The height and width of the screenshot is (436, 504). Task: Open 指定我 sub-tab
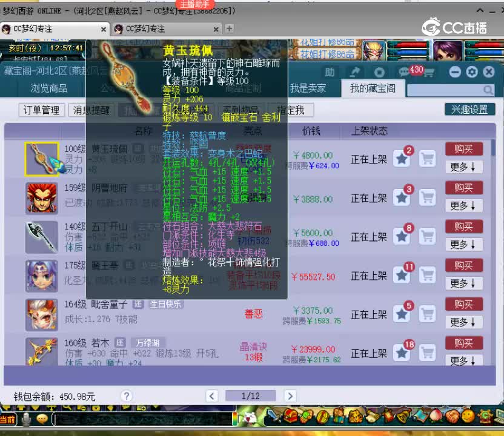(x=291, y=110)
